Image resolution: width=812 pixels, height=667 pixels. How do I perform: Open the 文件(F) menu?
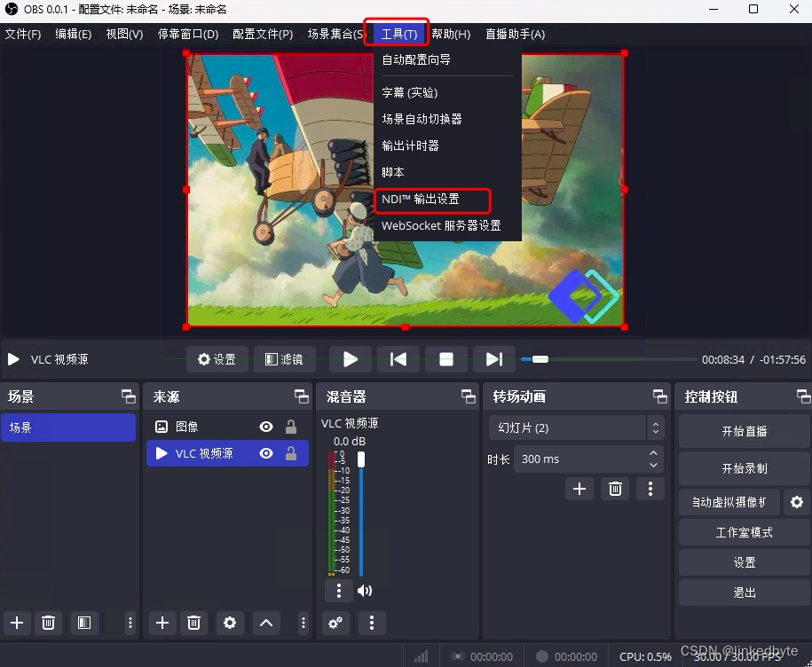(23, 35)
